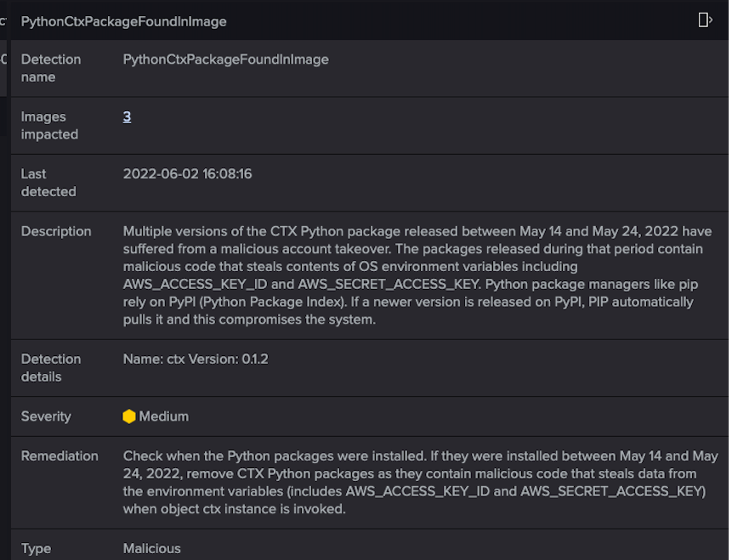
Task: Click the PythonCtxPackageFoundInImage panel header title
Action: point(124,22)
